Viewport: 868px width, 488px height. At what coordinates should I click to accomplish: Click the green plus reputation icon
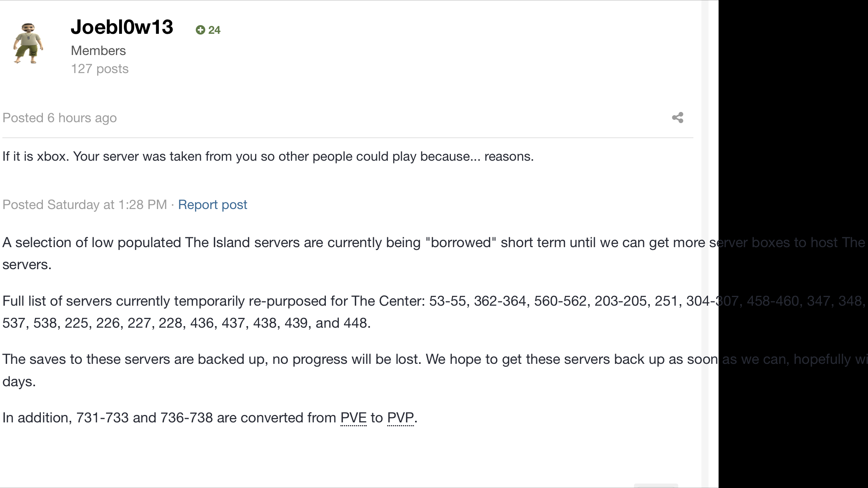point(200,30)
